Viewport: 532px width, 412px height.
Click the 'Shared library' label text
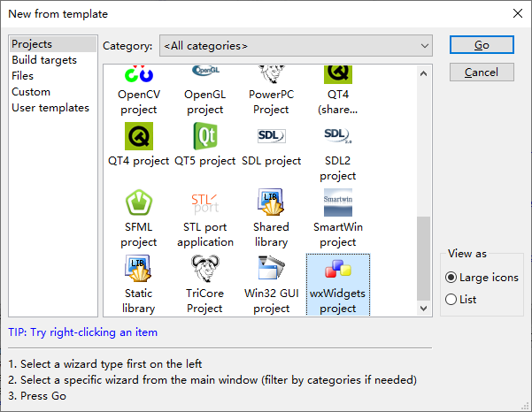pos(271,234)
